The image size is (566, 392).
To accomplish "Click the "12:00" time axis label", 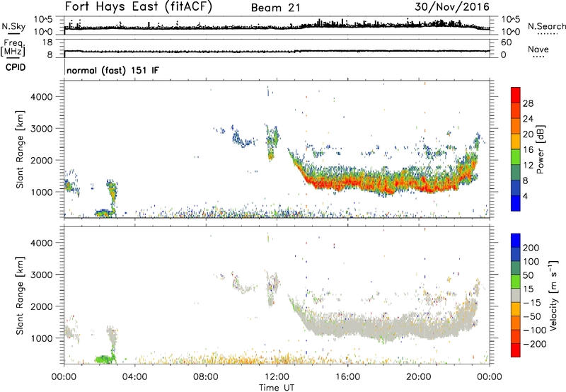I will tap(277, 377).
